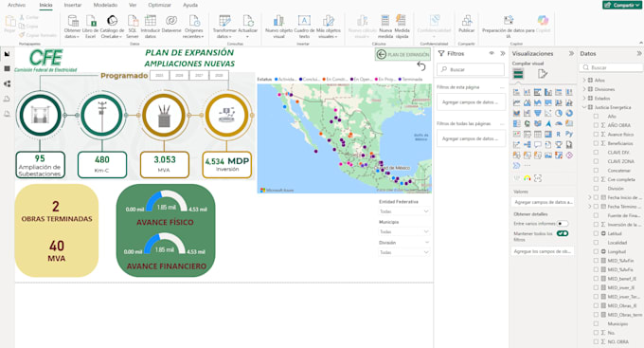Open the Municipio slicer dropdown
The width and height of the screenshot is (644, 348).
tap(404, 232)
